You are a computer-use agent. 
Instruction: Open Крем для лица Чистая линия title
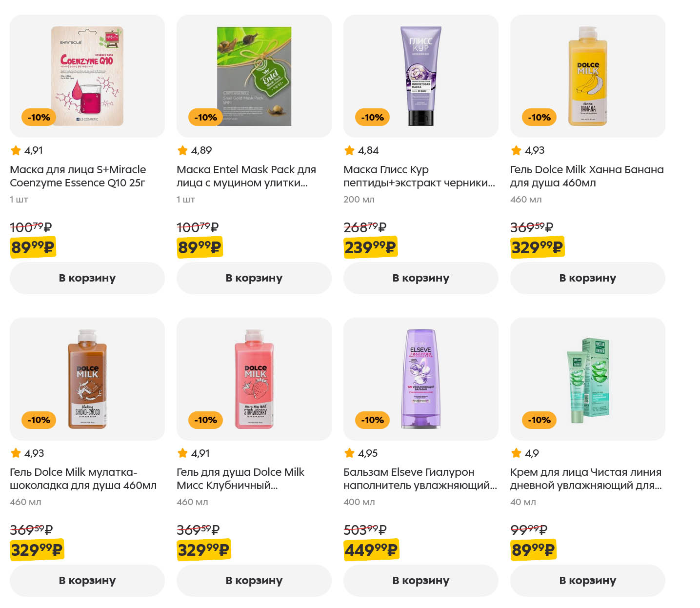point(586,479)
